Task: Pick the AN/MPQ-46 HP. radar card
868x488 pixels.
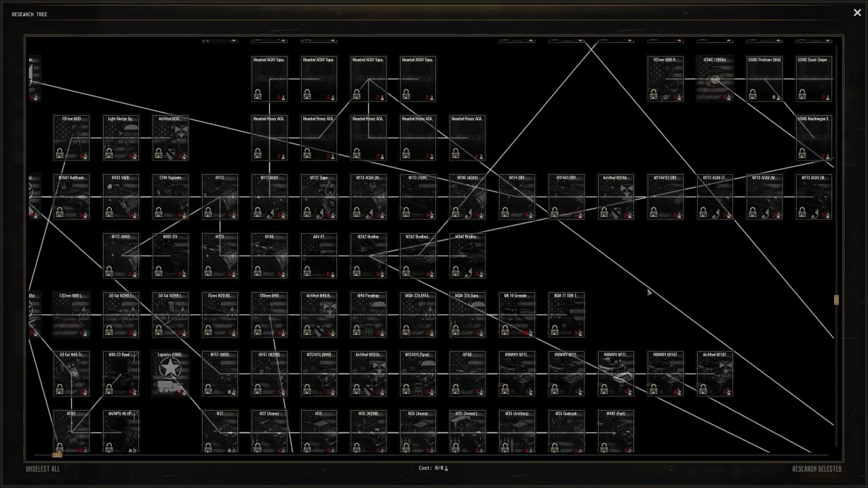Action: (121, 432)
